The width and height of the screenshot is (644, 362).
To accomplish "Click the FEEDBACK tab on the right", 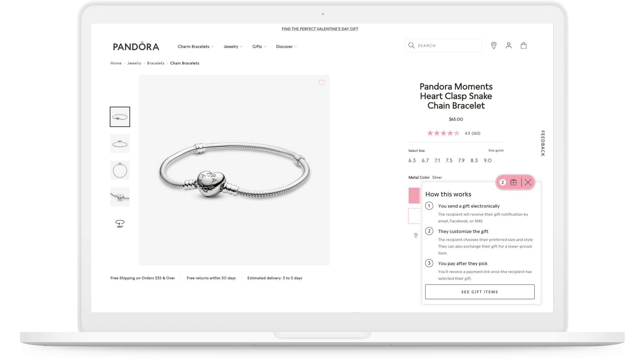I will coord(542,143).
